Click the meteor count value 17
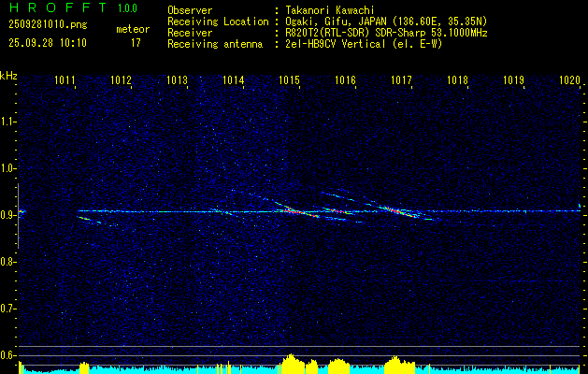 (136, 43)
